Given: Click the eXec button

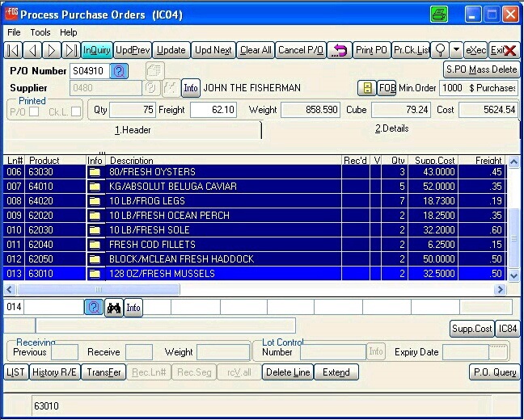Looking at the screenshot, I should 475,50.
